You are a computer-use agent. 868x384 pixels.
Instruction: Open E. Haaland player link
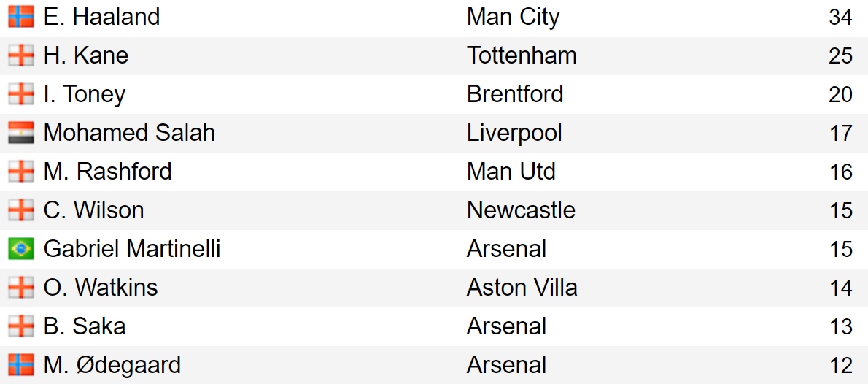coord(102,17)
